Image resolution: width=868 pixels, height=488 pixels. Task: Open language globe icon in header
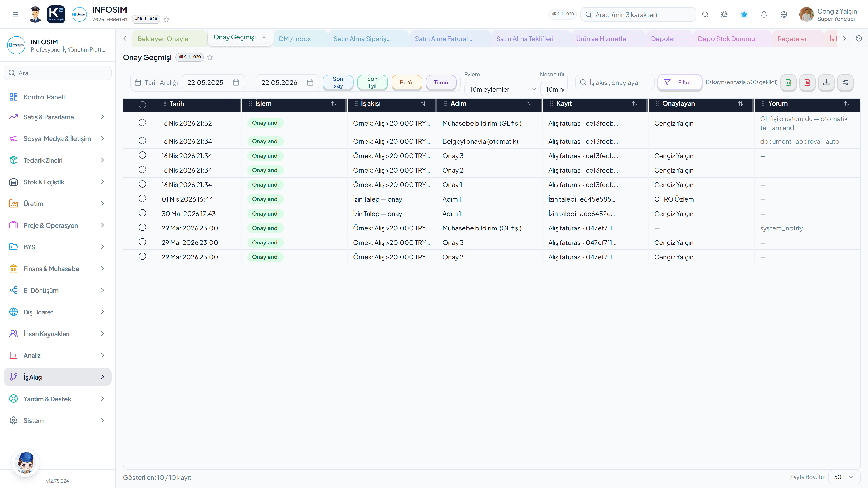point(784,14)
